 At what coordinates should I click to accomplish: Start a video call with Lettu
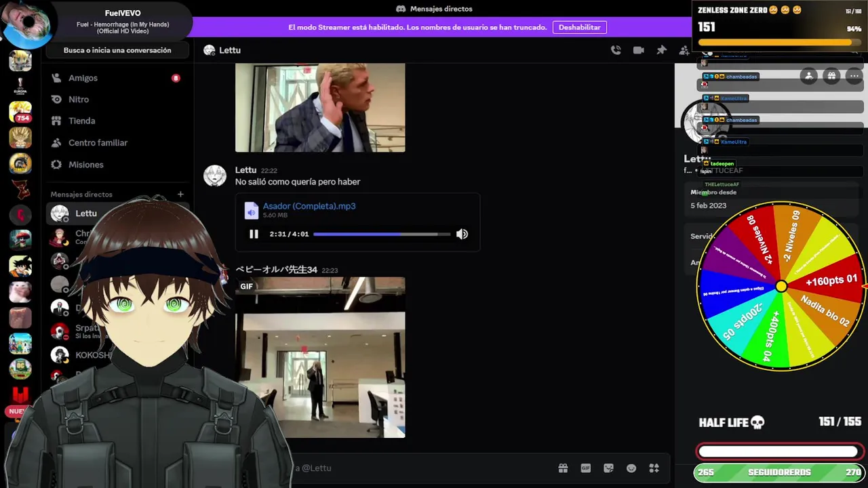point(638,50)
